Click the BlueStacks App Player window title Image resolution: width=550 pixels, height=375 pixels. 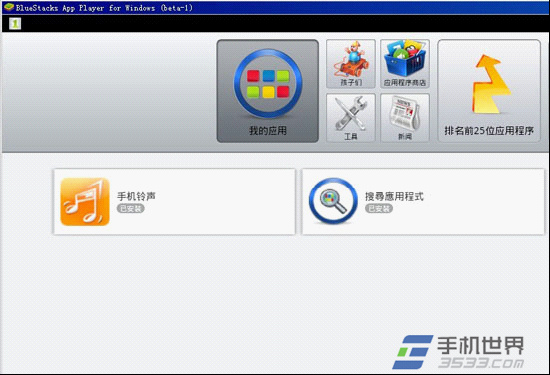(104, 8)
